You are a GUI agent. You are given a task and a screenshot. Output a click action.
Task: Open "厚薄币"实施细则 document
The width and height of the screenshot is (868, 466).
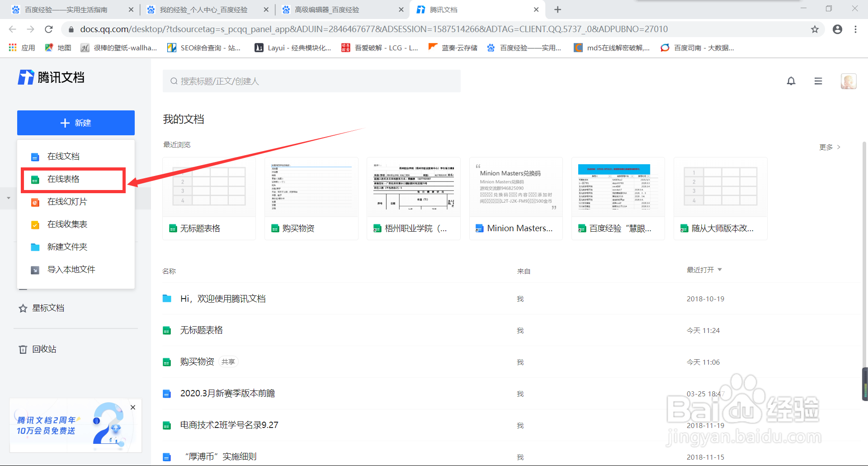[x=221, y=457]
